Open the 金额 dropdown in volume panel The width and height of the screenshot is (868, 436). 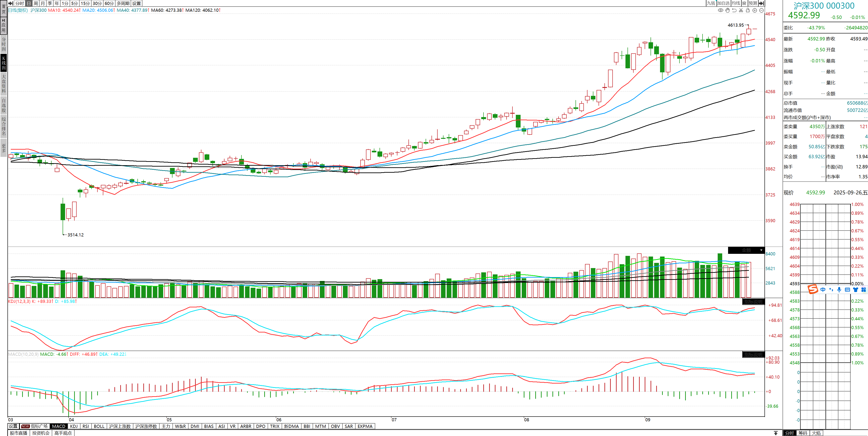point(761,250)
